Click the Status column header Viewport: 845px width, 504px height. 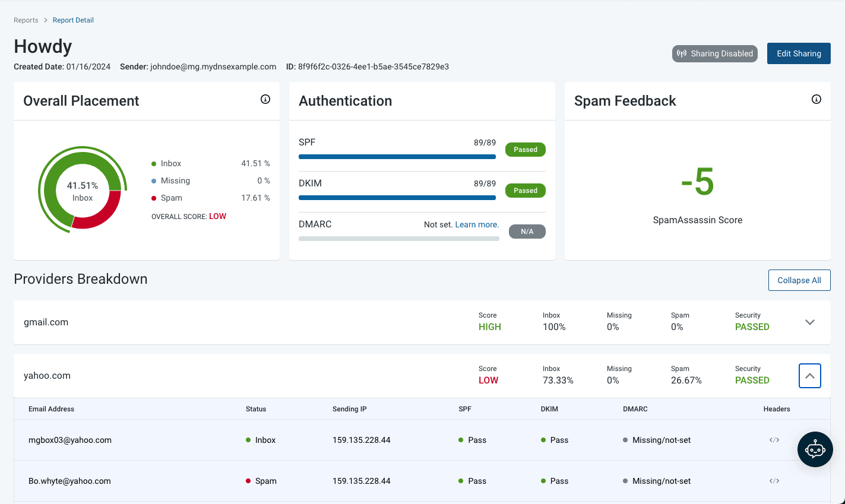[256, 409]
